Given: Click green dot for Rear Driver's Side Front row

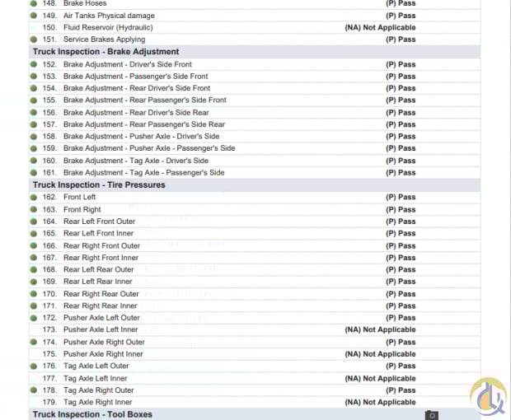Looking at the screenshot, I should click(x=34, y=88).
